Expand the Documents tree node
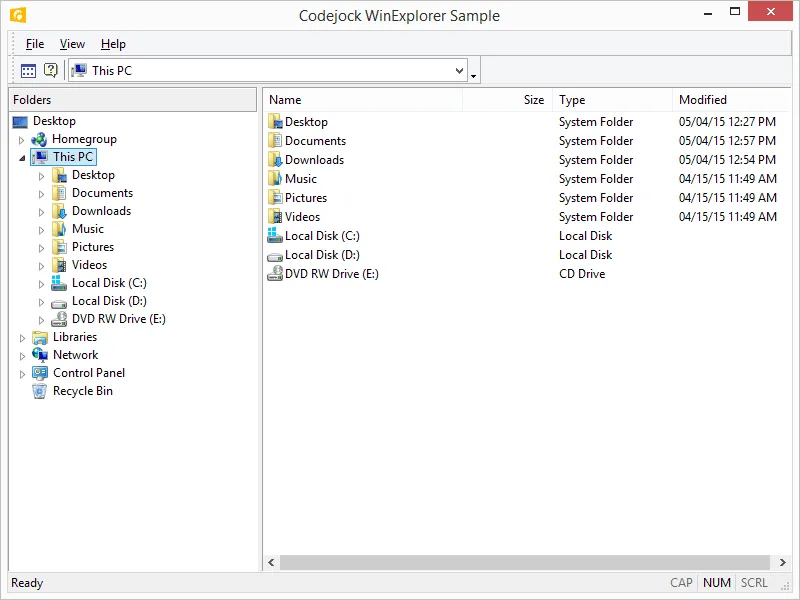This screenshot has width=800, height=600. pos(41,194)
